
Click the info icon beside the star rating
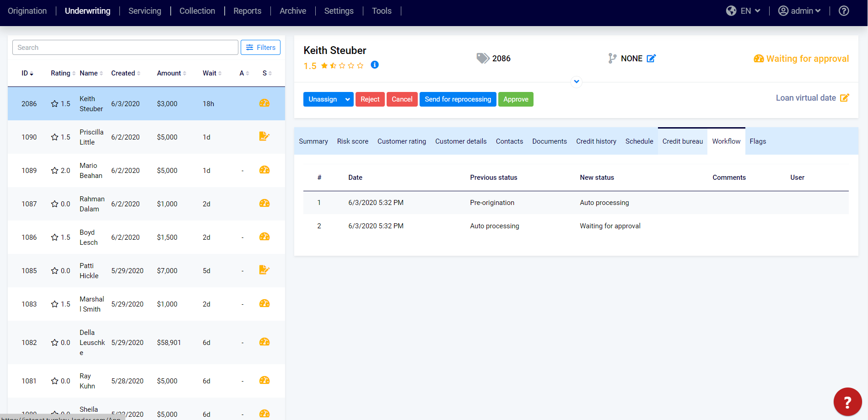[x=375, y=65]
